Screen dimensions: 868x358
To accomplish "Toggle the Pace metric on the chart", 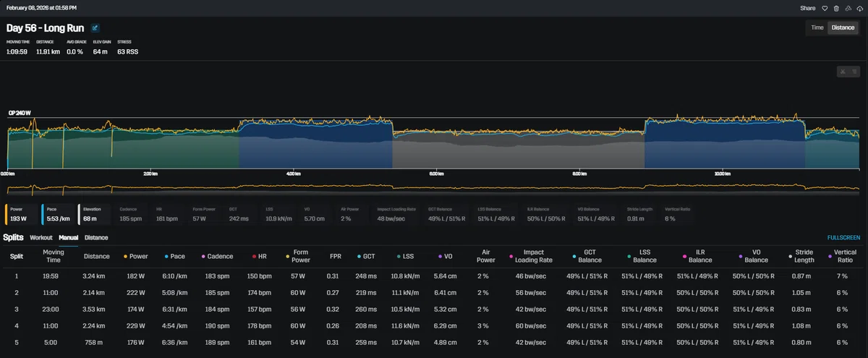I will pyautogui.click(x=58, y=214).
